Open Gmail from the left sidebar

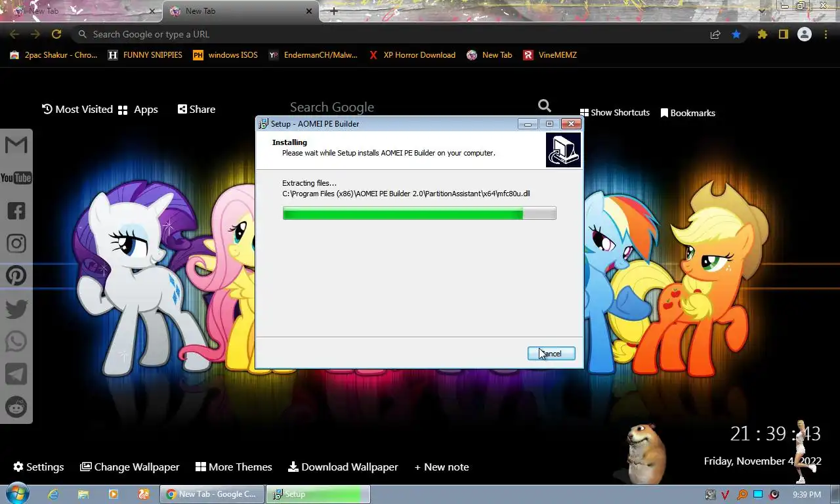coord(16,145)
